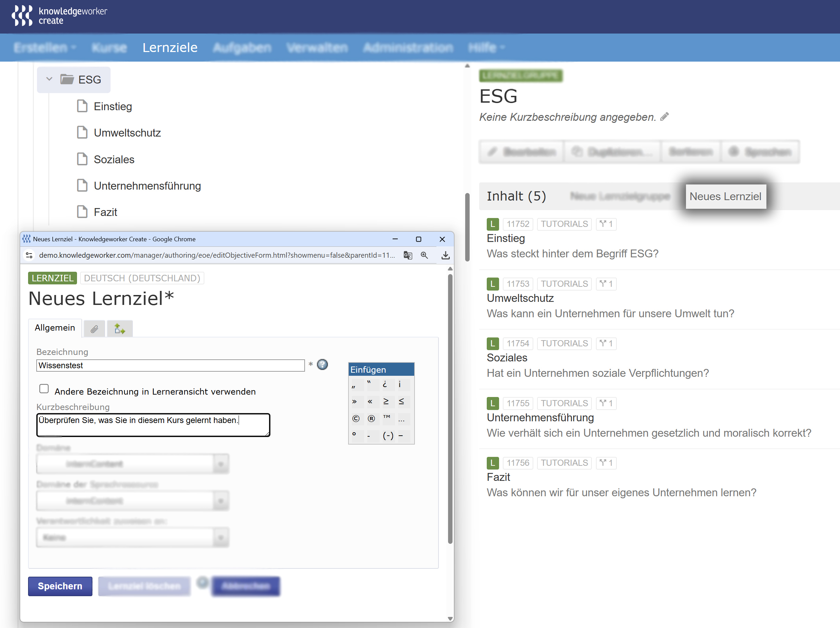
Task: Switch to the Allgemein tab
Action: (55, 328)
